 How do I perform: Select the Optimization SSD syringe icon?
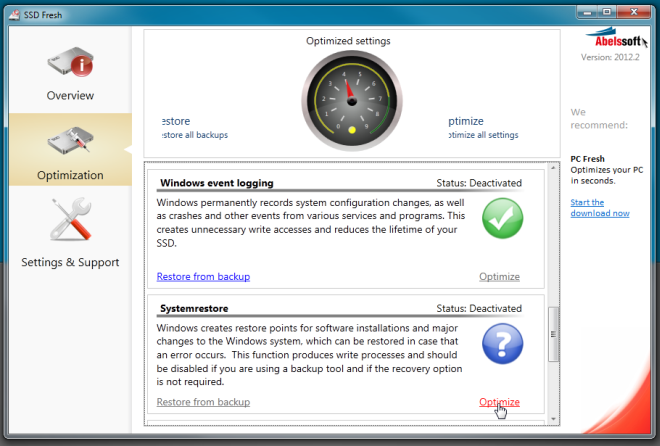70,140
